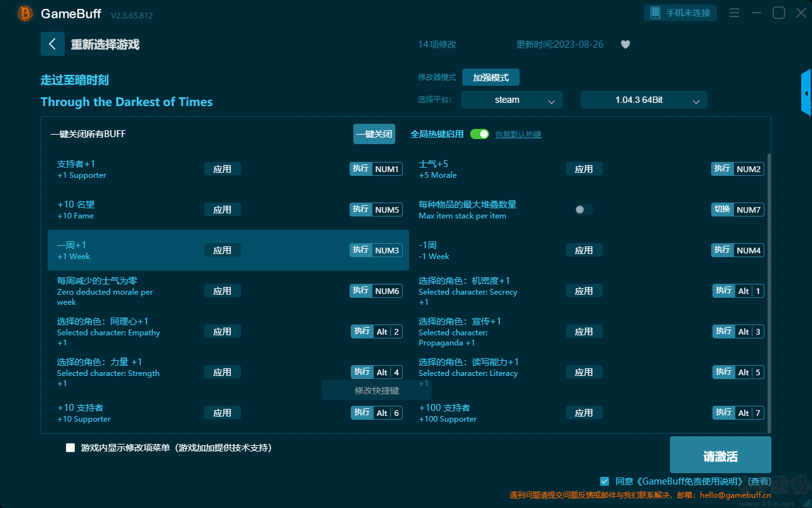Go back using the arrow button
The width and height of the screenshot is (812, 508).
pos(53,44)
